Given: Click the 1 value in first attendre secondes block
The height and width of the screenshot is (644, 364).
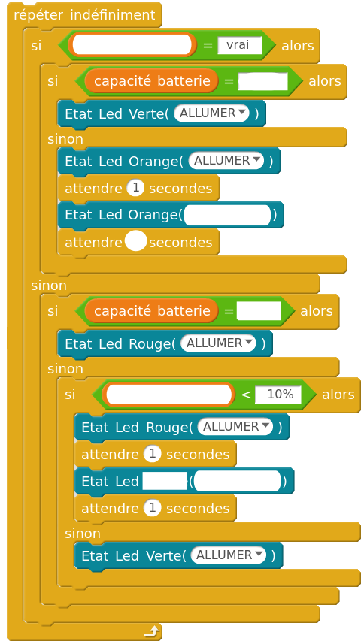Looking at the screenshot, I should [135, 189].
